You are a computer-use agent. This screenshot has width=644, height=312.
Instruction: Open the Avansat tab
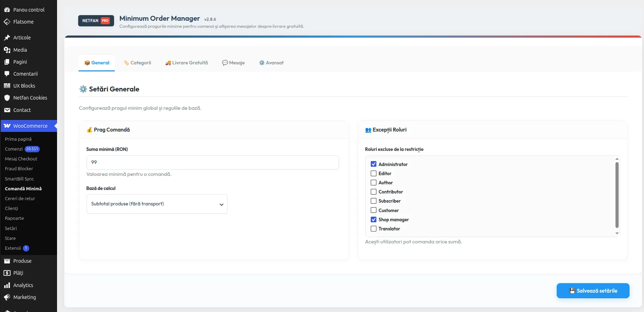click(x=271, y=63)
